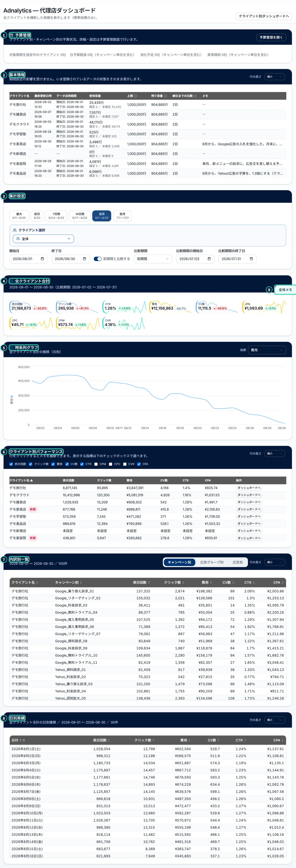This screenshot has height=868, width=296.
Task: Click the デモ家具店 row in client performance
Action: click(148, 509)
